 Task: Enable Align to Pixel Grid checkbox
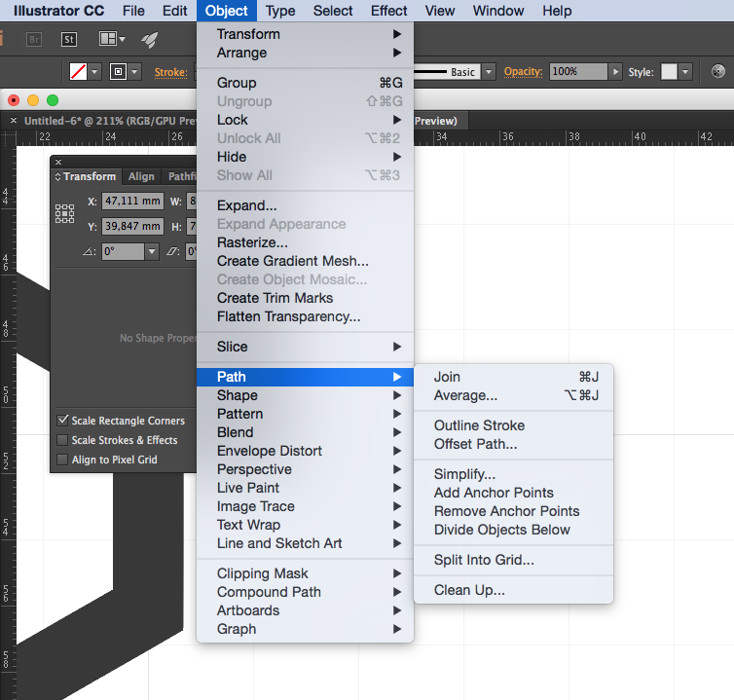click(x=62, y=460)
